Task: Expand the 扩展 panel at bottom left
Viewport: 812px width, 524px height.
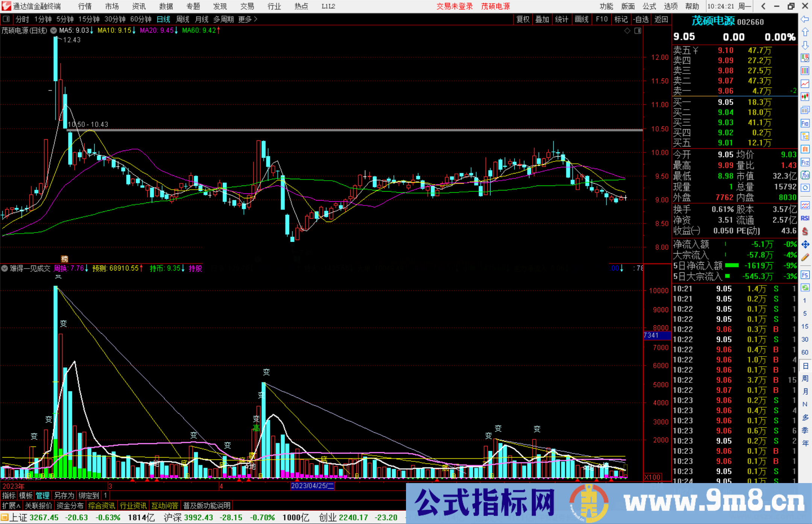Action: coord(11,506)
